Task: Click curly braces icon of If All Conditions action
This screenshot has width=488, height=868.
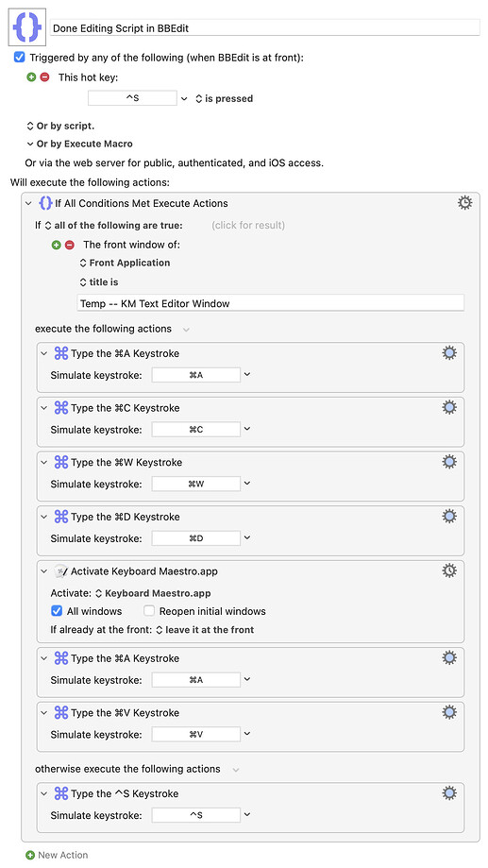Action: (45, 203)
